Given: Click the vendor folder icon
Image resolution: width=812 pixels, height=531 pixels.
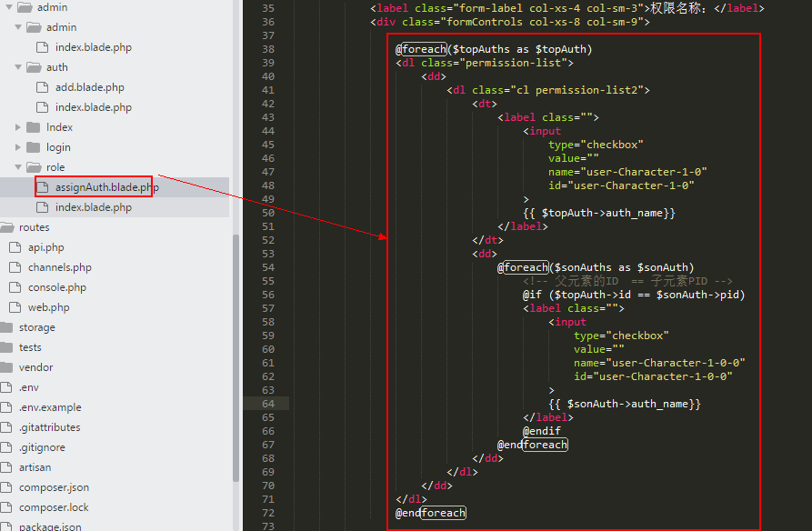Looking at the screenshot, I should pyautogui.click(x=7, y=367).
